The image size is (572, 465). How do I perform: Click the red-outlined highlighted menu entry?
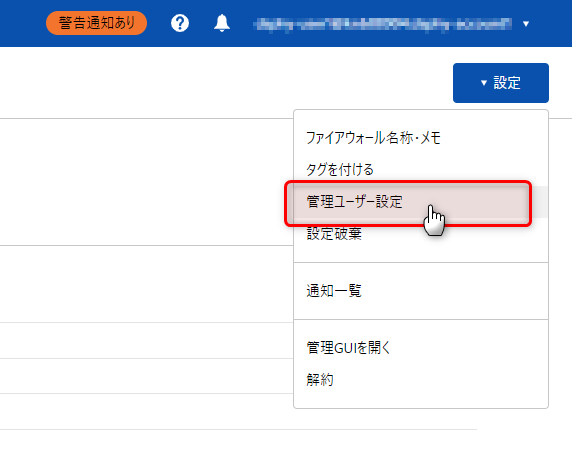point(407,204)
